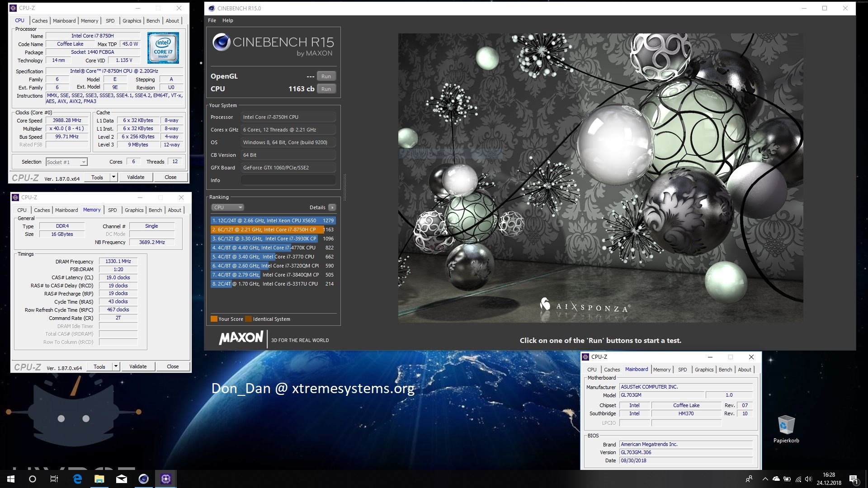The image size is (868, 488).
Task: Click the Cinebench panel splitter handle
Action: coord(344,187)
